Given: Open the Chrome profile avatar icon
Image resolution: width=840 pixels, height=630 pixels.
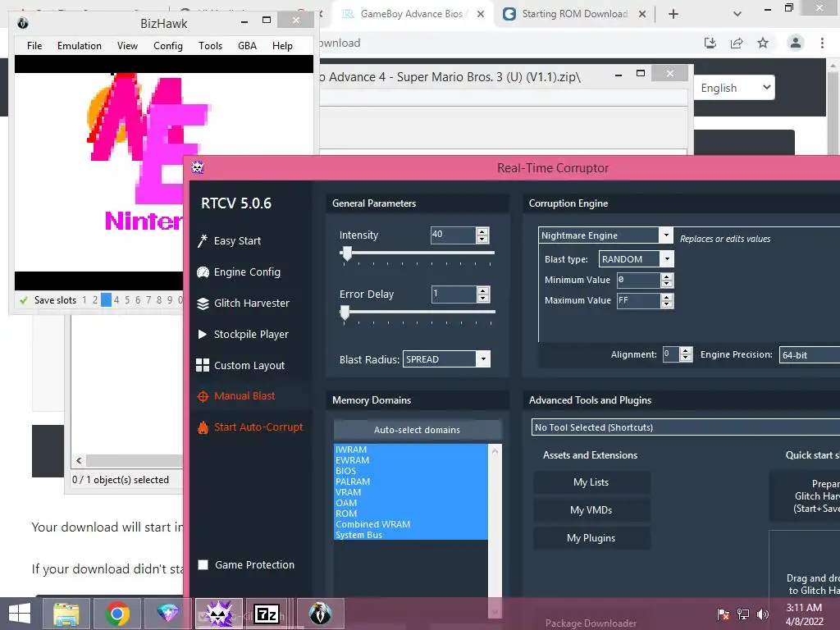Looking at the screenshot, I should click(796, 43).
